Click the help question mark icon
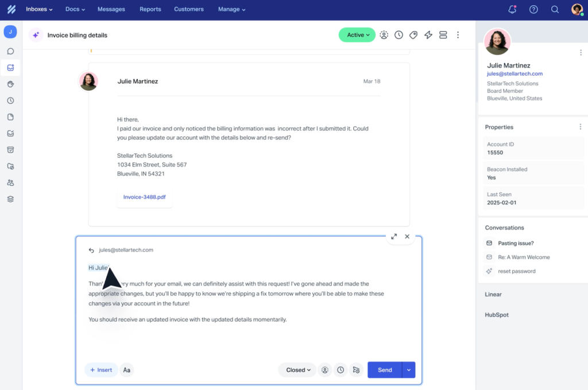Viewport: 588px width, 390px height. [x=533, y=9]
